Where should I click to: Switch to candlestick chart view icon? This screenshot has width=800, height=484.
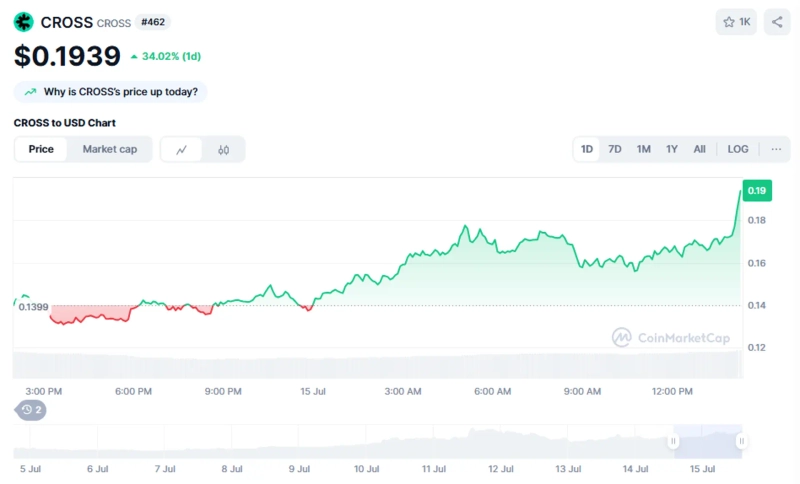(x=223, y=150)
